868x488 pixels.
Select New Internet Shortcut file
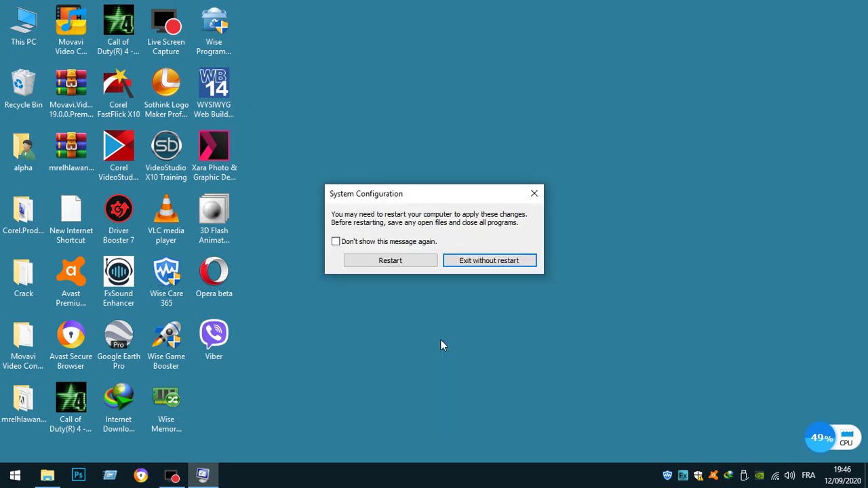point(71,220)
